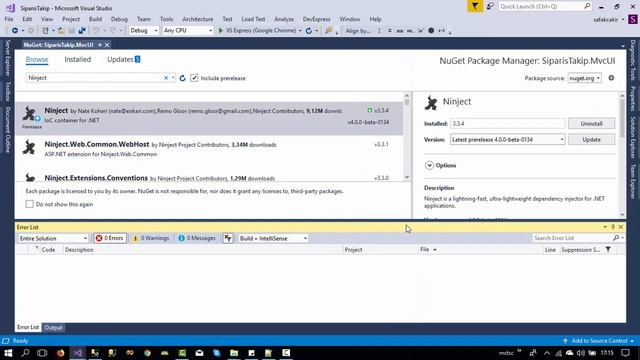Click the package list scroll down arrow
The image size is (640, 360).
(407, 177)
